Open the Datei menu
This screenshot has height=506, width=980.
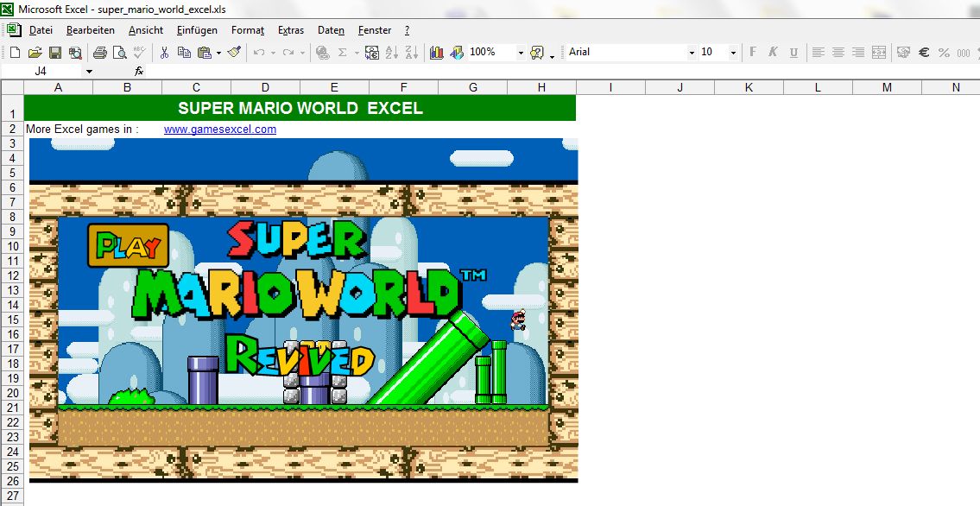coord(41,30)
